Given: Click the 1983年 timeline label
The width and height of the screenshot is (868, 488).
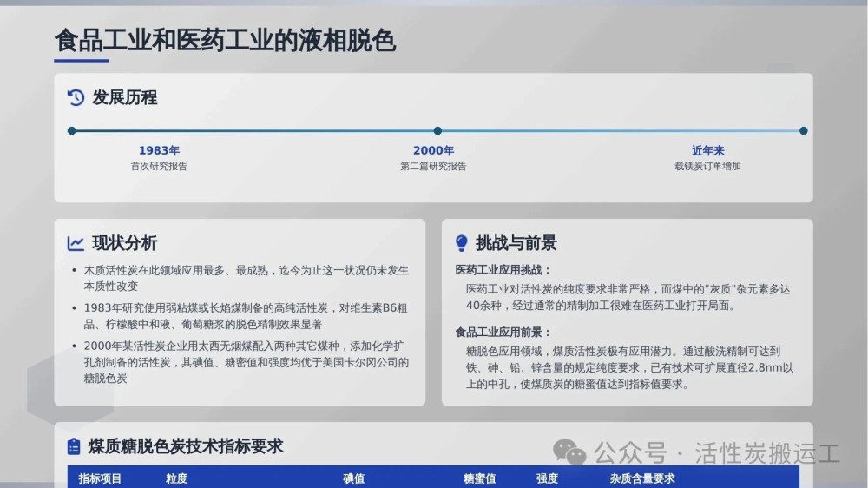Looking at the screenshot, I should [x=159, y=150].
